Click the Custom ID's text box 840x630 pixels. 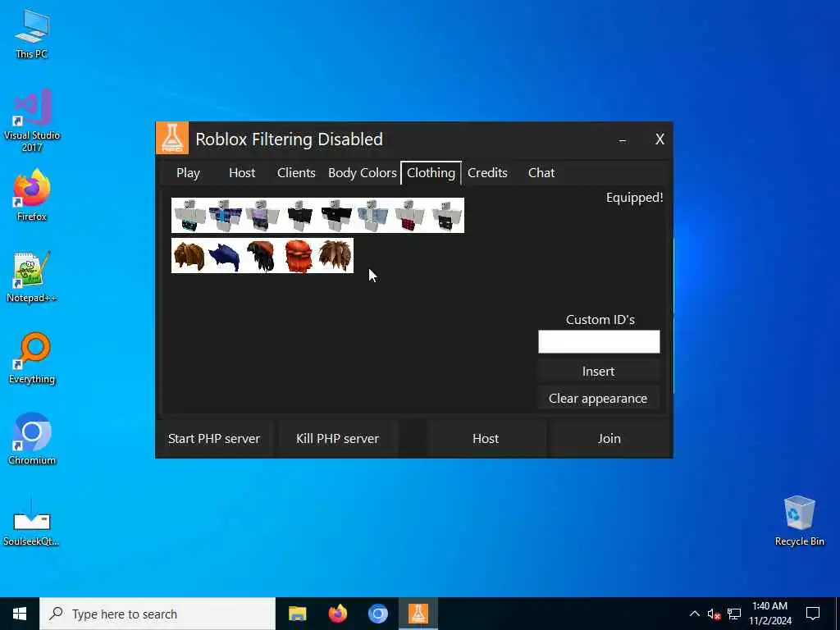pos(599,342)
